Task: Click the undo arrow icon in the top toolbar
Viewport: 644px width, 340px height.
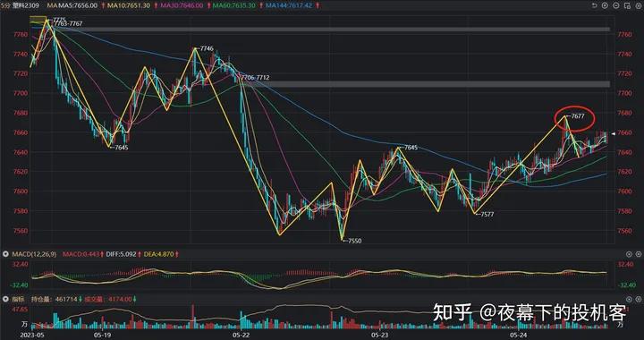Action: pyautogui.click(x=594, y=5)
